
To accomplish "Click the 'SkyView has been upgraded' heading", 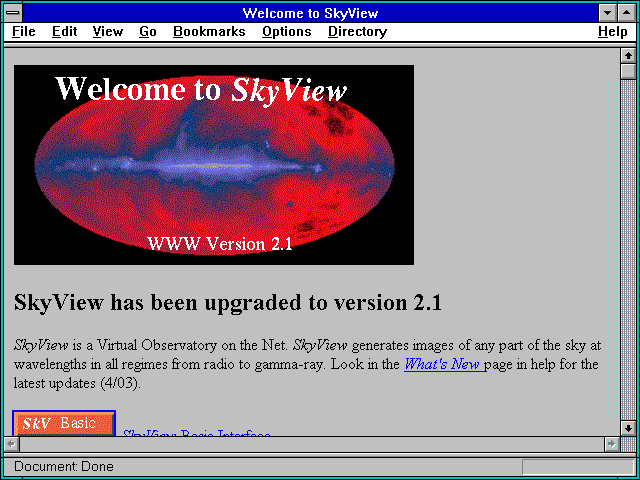I will coord(228,303).
